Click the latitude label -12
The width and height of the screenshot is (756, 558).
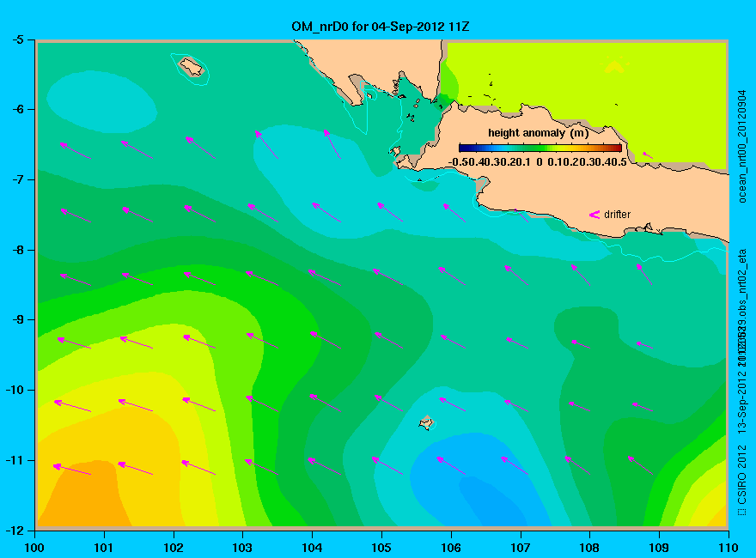coord(15,531)
